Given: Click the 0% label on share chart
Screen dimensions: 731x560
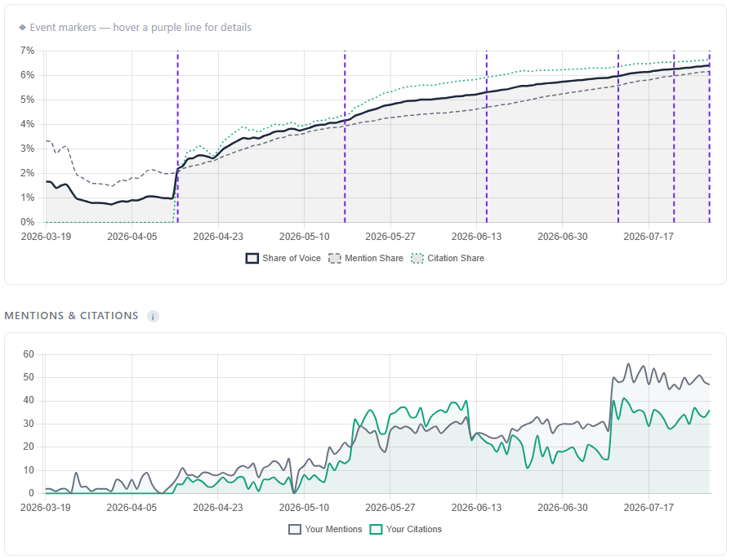Looking at the screenshot, I should [x=28, y=222].
